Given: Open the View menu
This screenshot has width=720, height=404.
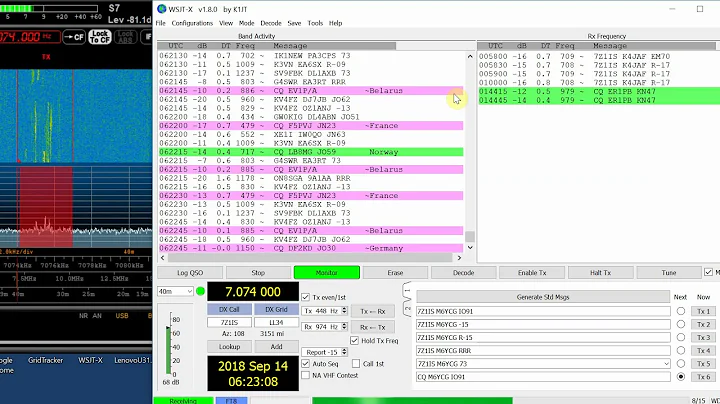Looking at the screenshot, I should [x=225, y=23].
